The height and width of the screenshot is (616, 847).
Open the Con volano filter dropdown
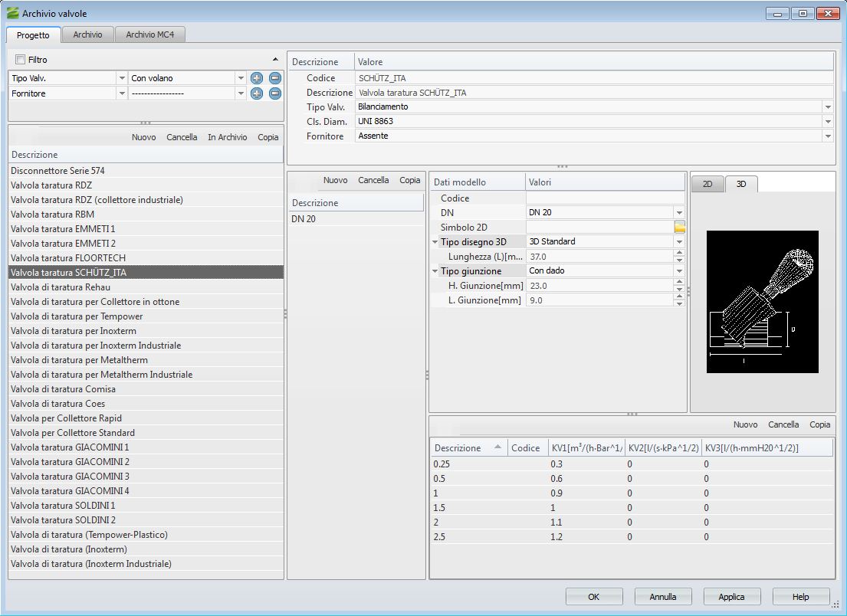(x=241, y=78)
